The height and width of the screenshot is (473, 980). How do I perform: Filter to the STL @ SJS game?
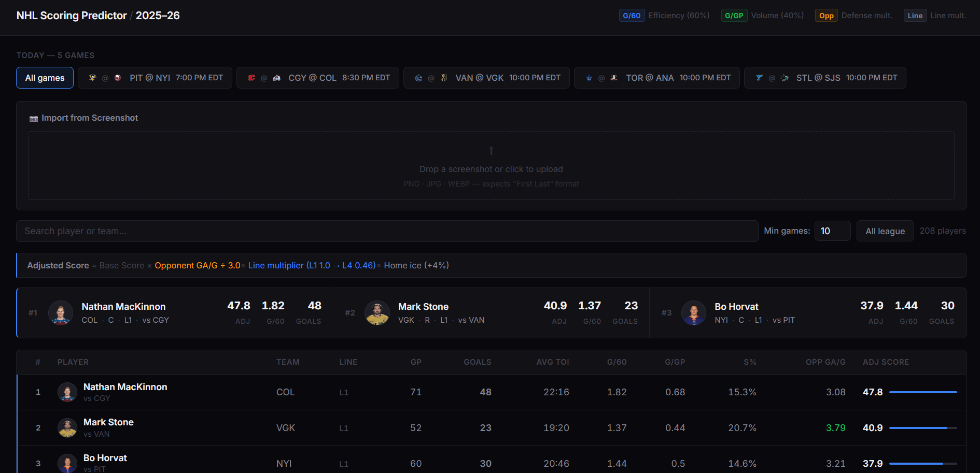825,78
